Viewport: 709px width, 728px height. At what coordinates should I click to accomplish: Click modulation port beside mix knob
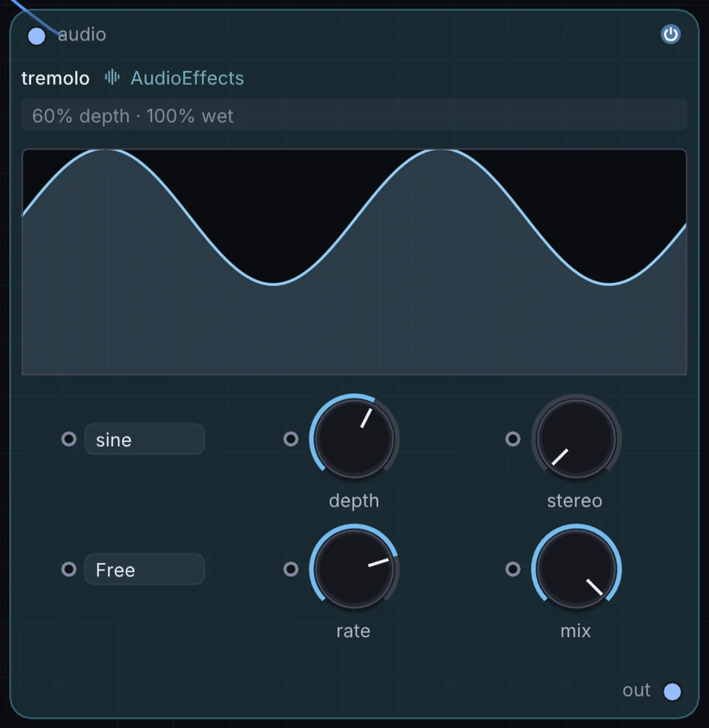click(513, 569)
